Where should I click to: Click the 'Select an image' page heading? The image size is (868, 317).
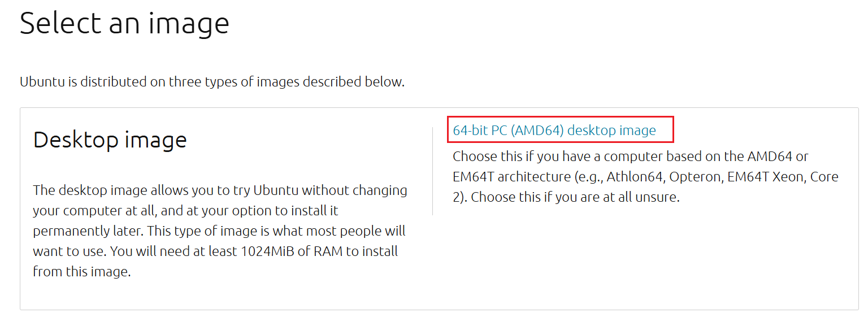click(x=124, y=24)
